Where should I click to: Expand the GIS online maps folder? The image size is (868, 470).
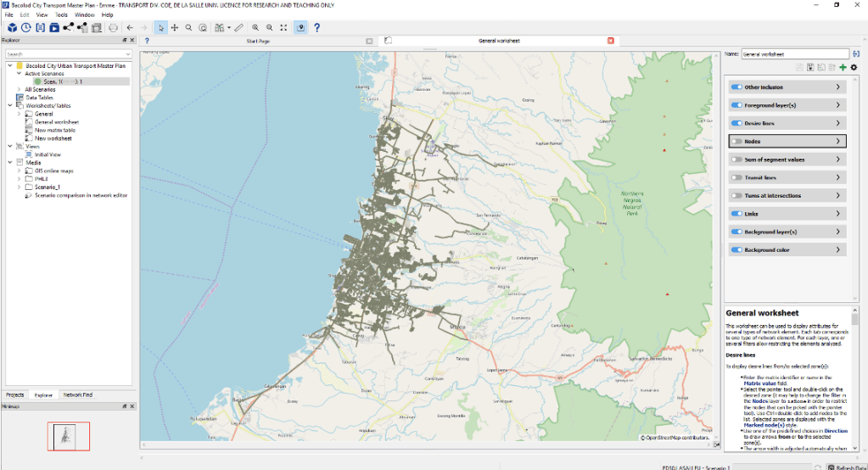coord(19,171)
